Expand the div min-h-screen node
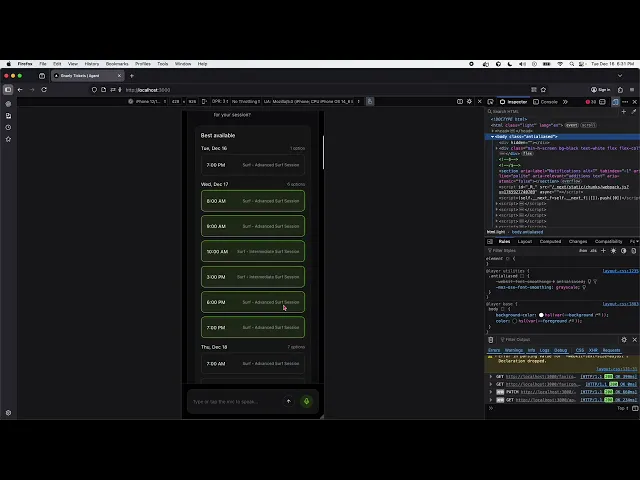640x480 pixels. 497,148
